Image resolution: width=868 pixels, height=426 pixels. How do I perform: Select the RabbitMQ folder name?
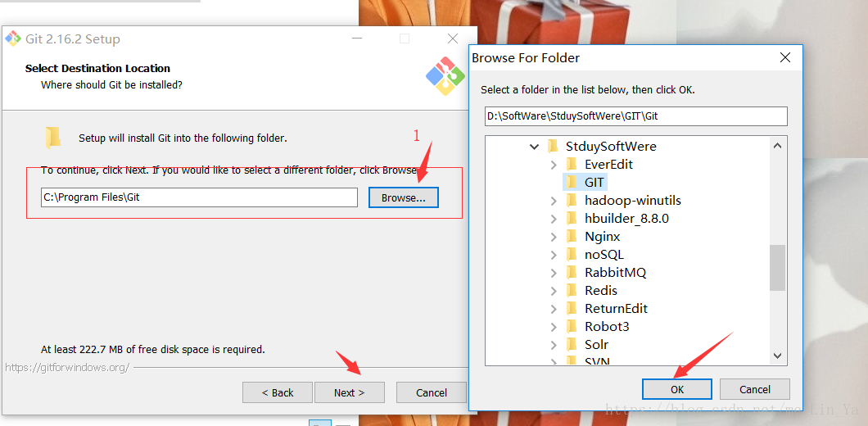[x=616, y=273]
